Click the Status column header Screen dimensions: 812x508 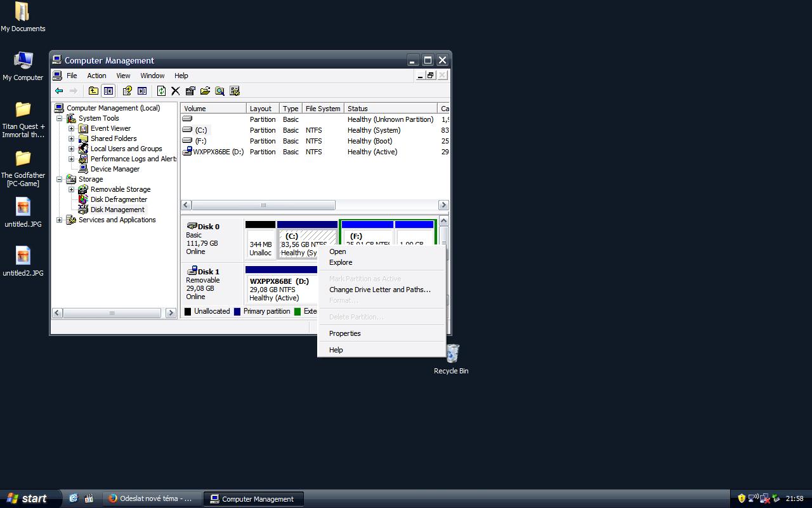pyautogui.click(x=390, y=109)
